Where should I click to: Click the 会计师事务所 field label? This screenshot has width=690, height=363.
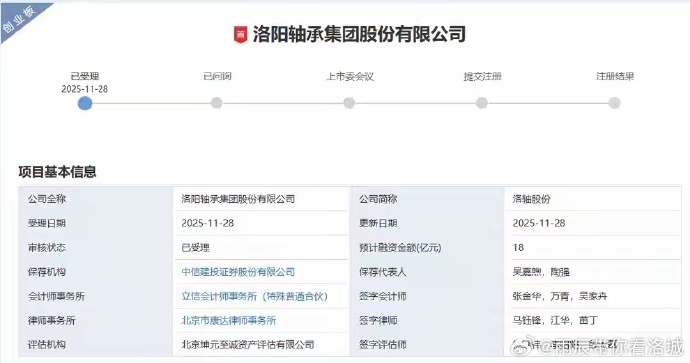click(56, 296)
